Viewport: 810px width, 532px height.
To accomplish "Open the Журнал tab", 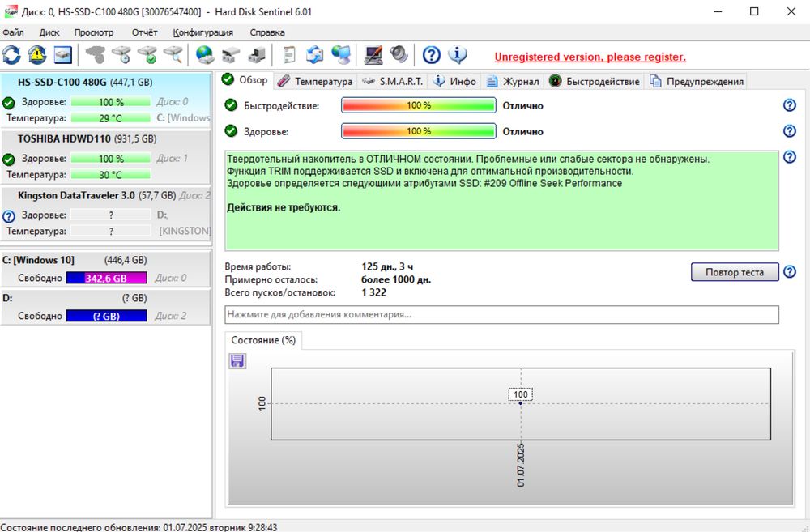I will coord(513,81).
